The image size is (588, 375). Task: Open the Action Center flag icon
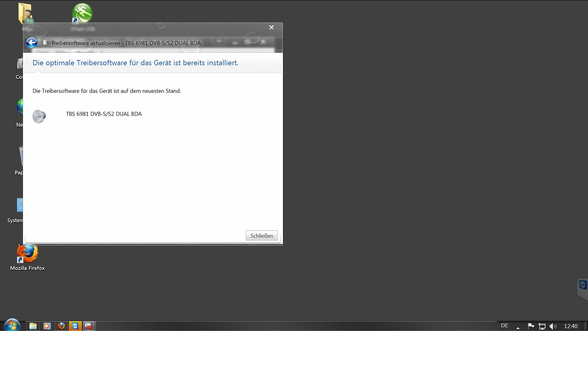pyautogui.click(x=531, y=326)
